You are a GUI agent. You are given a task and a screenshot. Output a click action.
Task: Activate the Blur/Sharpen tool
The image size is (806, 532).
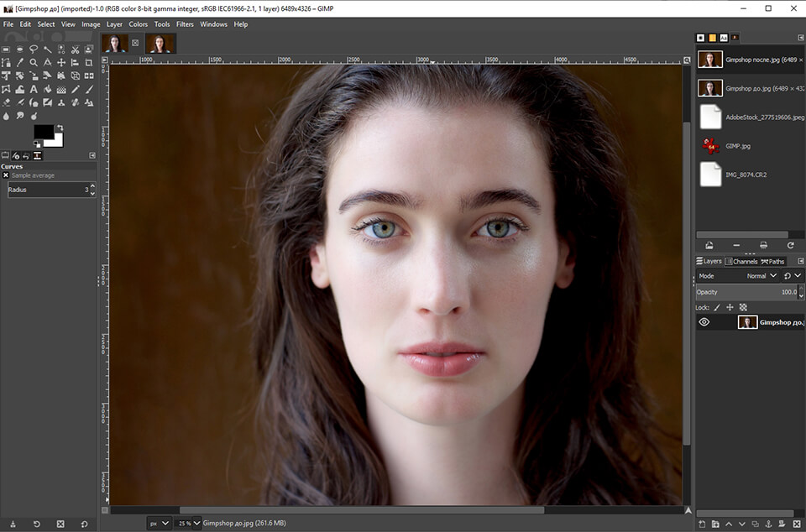tap(6, 113)
